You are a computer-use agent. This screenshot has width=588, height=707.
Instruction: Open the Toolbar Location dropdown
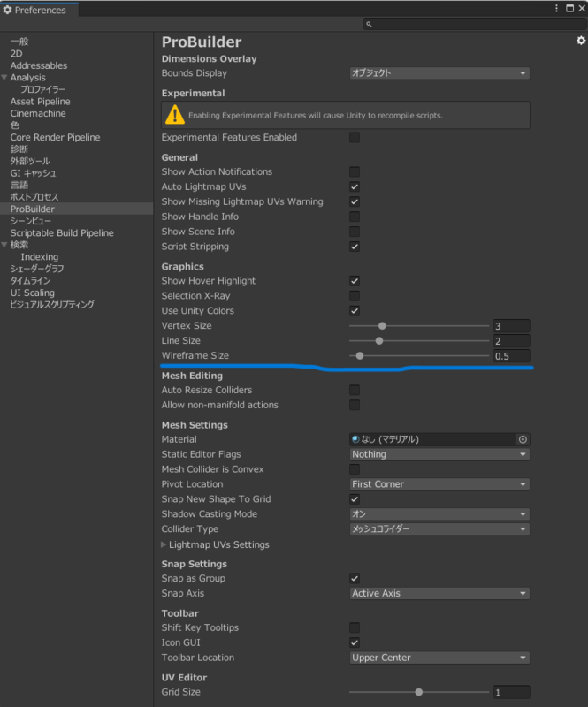439,658
